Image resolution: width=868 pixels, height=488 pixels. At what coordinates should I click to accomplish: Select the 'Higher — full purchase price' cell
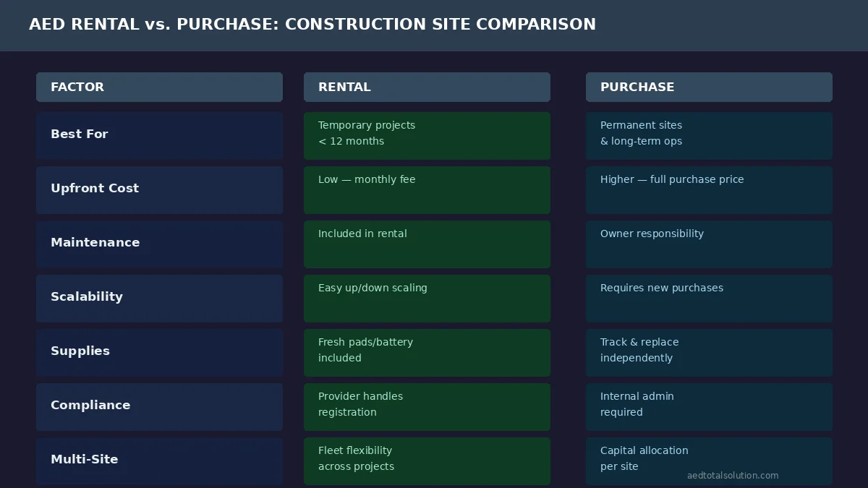[709, 189]
